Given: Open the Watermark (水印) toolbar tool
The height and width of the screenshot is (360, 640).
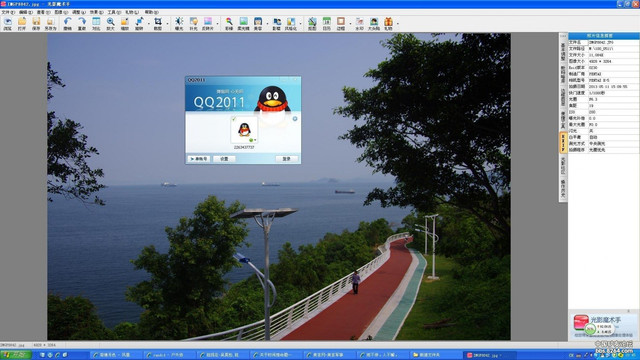Looking at the screenshot, I should click(x=359, y=24).
